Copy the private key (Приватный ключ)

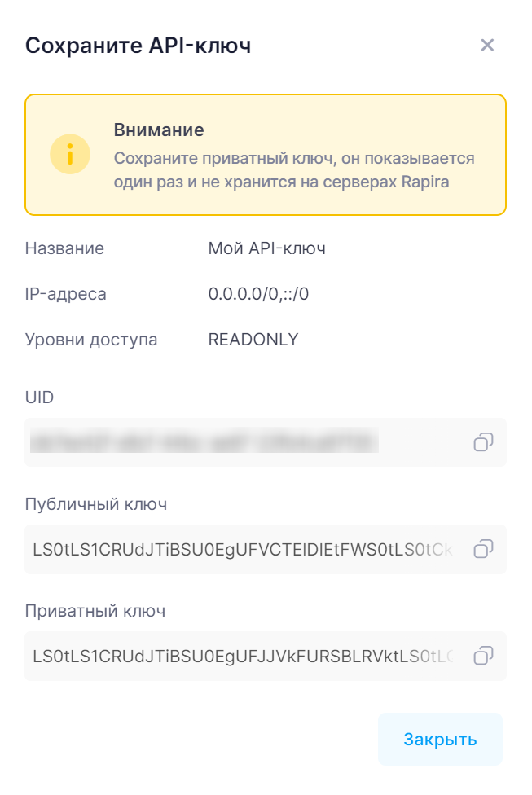click(x=483, y=655)
